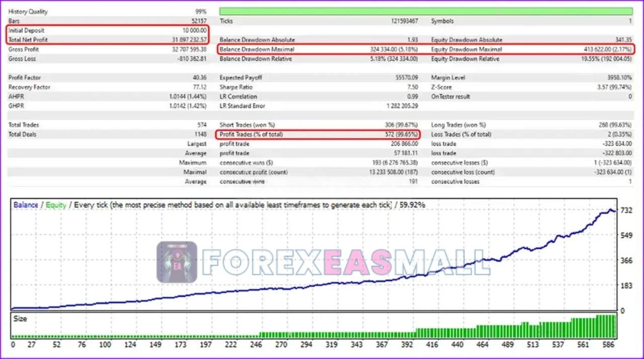Click the Short Trades value "306 (99.67%)"
This screenshot has height=359, width=644.
click(x=401, y=125)
